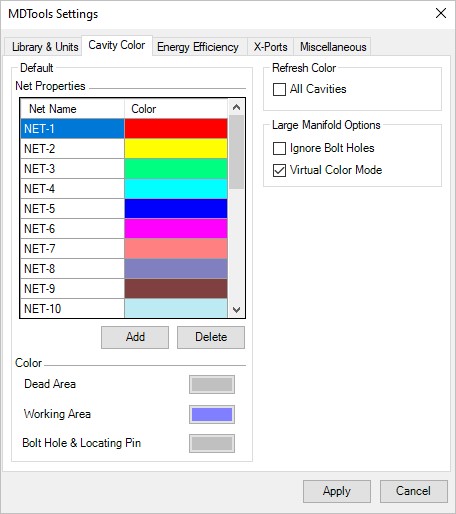Apply the settings changes
This screenshot has height=514, width=456.
337,491
